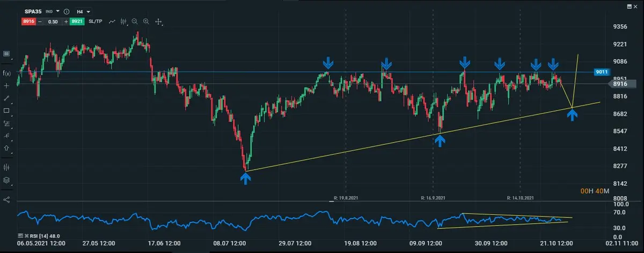The width and height of the screenshot is (644, 253).
Task: Expand the SPA35 instrument dropdown
Action: 57,11
